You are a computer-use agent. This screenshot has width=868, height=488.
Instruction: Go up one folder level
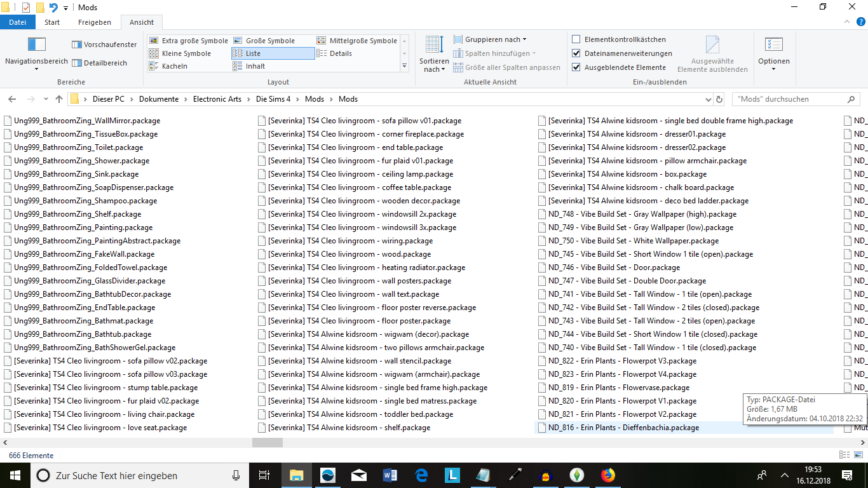(59, 99)
